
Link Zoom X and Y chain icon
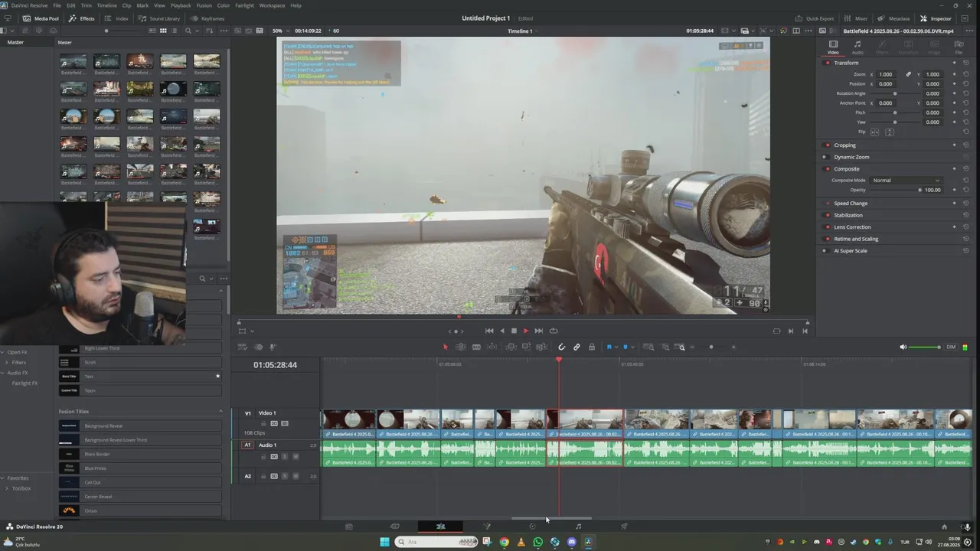pos(908,74)
